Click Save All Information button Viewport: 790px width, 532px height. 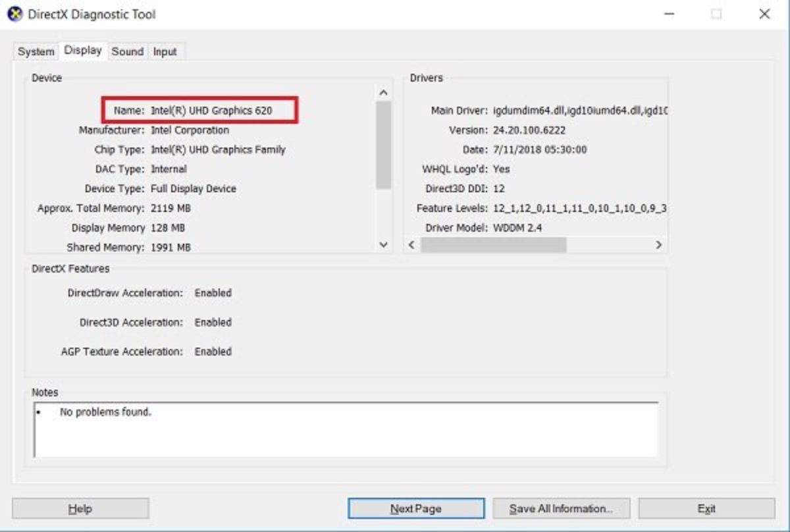(562, 508)
